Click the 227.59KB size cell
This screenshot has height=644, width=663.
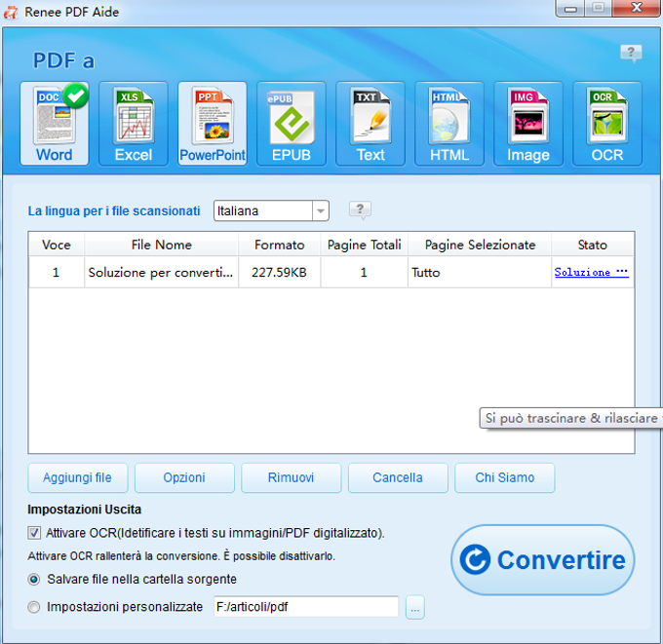(279, 272)
